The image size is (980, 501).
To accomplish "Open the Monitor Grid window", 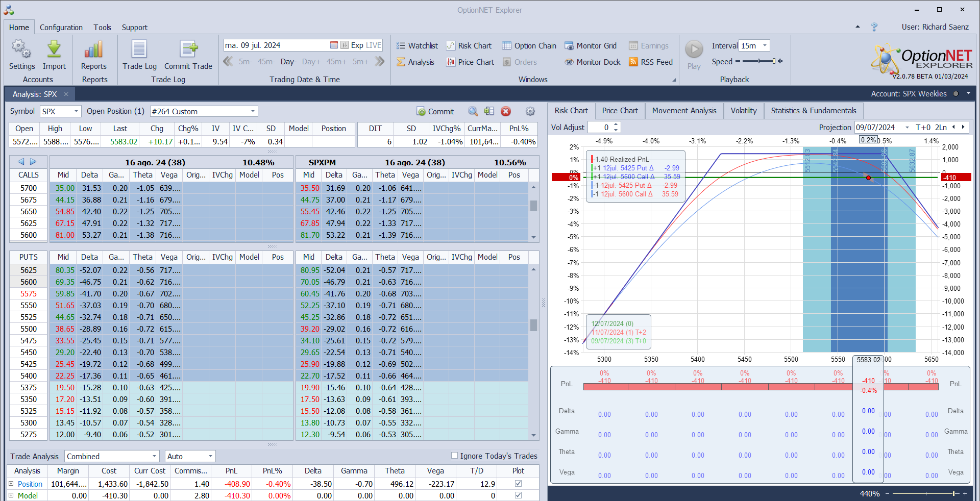I will [591, 46].
